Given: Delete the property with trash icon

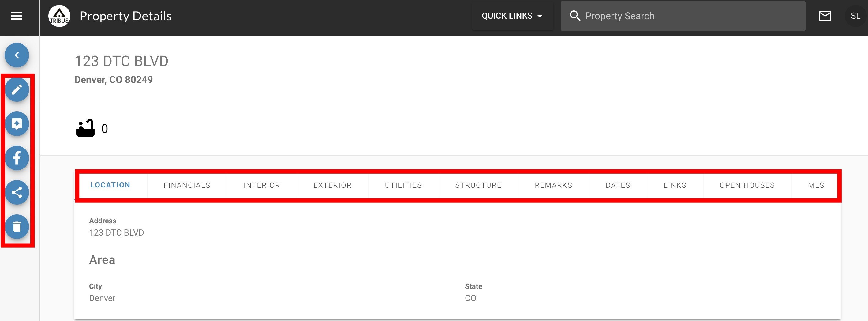Looking at the screenshot, I should 17,227.
